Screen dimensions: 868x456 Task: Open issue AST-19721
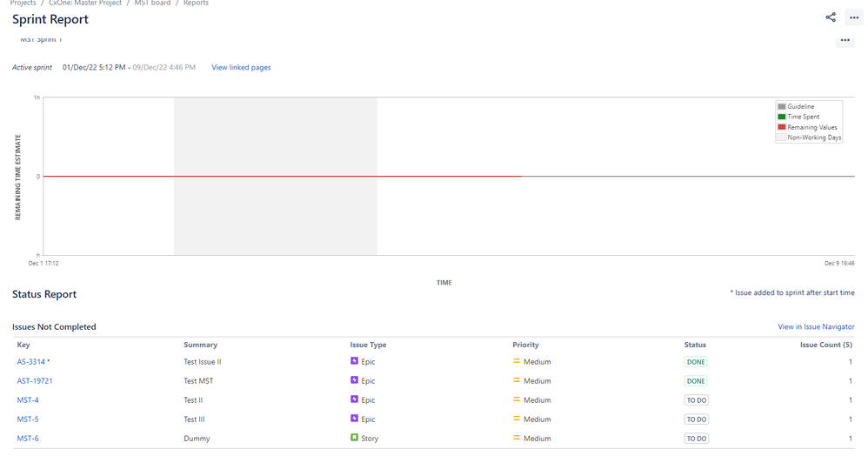click(x=34, y=381)
